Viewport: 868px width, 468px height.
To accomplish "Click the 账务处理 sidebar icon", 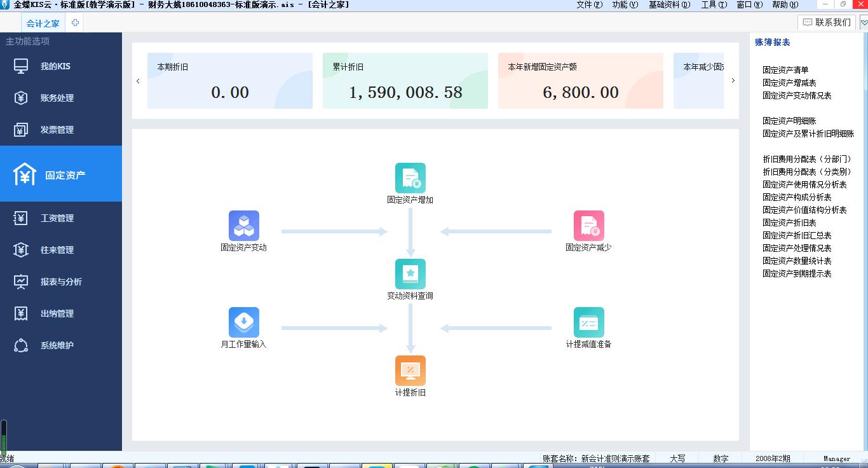I will [21, 98].
